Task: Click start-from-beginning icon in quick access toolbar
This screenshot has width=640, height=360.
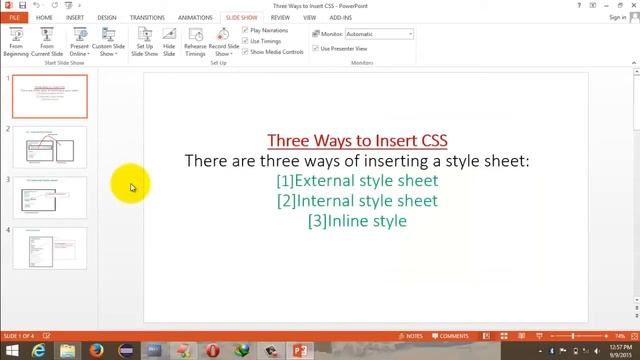Action: pos(69,5)
